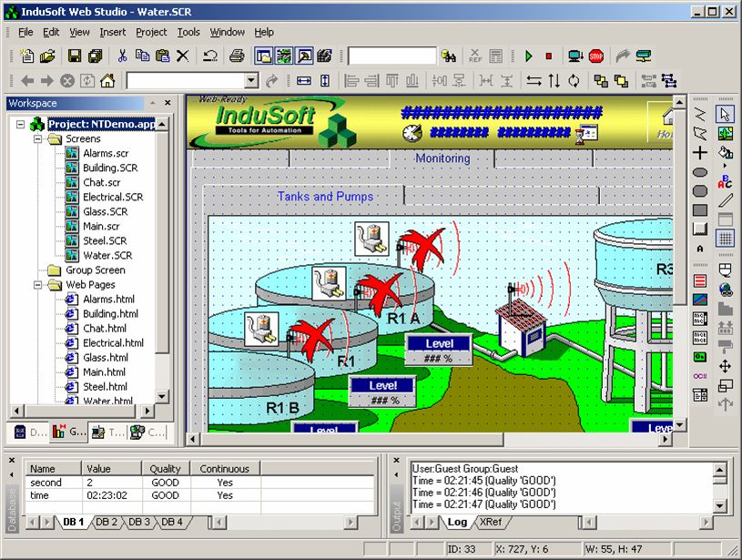Click the tag name input field in the toolbar
Image resolution: width=742 pixels, height=560 pixels.
point(391,56)
